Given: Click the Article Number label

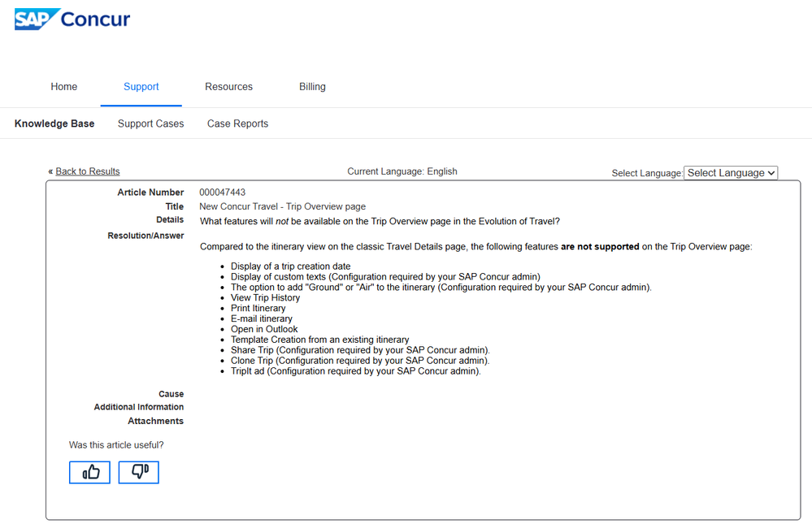Looking at the screenshot, I should click(x=150, y=192).
